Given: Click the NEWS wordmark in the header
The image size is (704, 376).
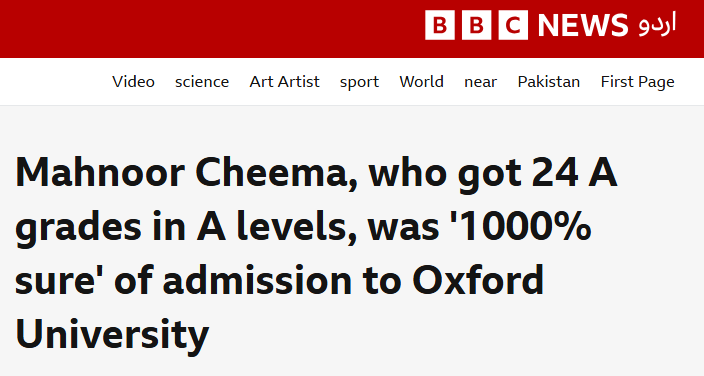Looking at the screenshot, I should [583, 25].
